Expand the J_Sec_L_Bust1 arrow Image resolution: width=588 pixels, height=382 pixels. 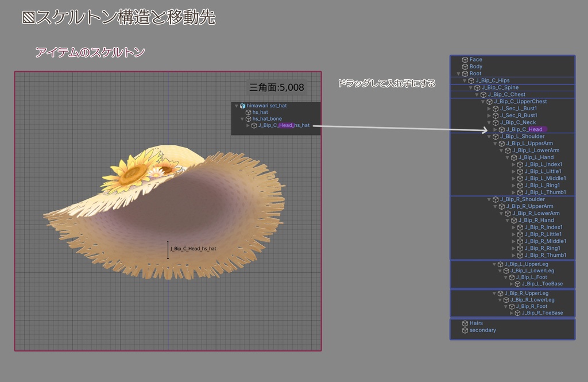pos(489,109)
